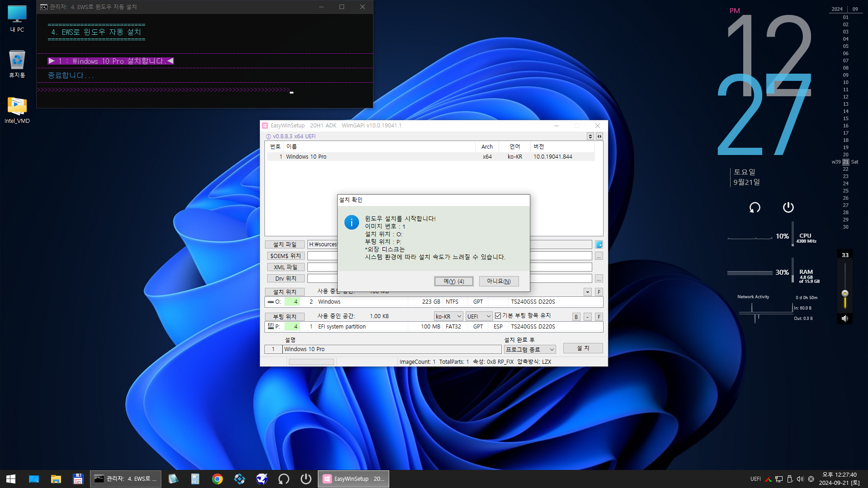Image resolution: width=868 pixels, height=488 pixels.
Task: Click the image number field showing 1
Action: coord(273,349)
